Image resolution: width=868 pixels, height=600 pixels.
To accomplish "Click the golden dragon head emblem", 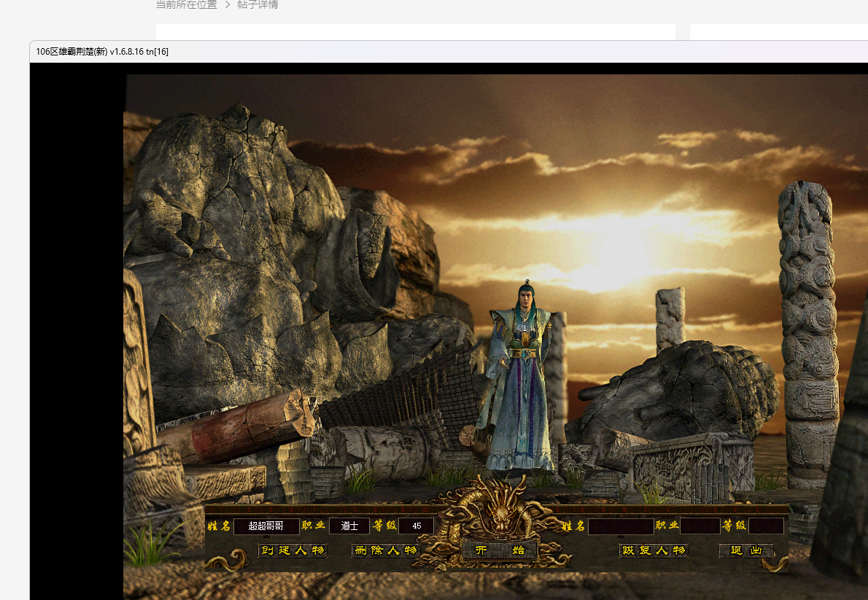I will click(501, 512).
